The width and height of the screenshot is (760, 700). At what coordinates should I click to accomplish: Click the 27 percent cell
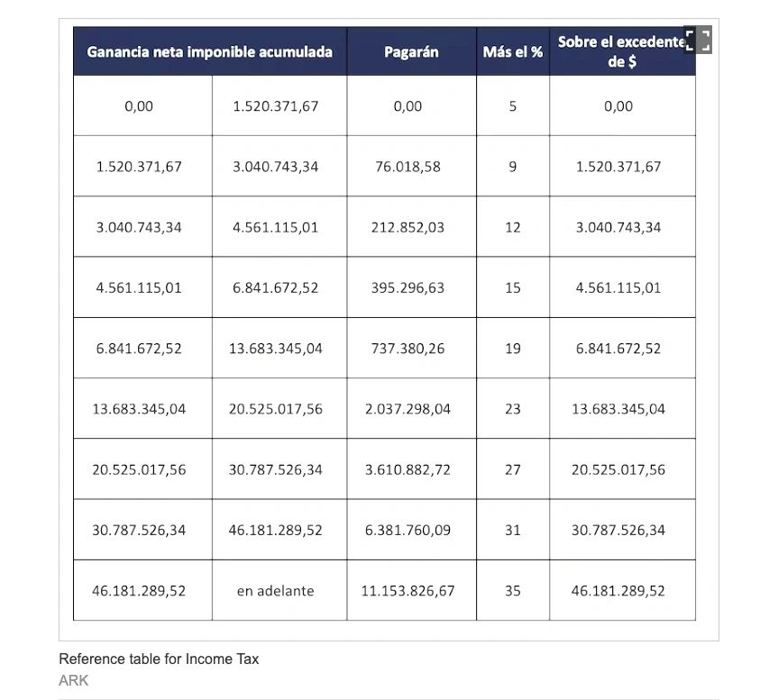click(x=512, y=469)
